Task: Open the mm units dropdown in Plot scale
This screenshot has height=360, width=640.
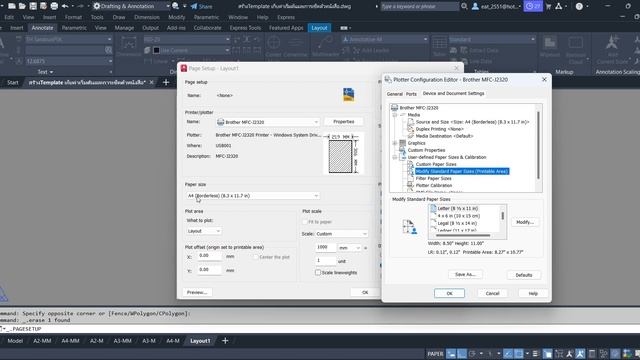Action: click(x=349, y=248)
